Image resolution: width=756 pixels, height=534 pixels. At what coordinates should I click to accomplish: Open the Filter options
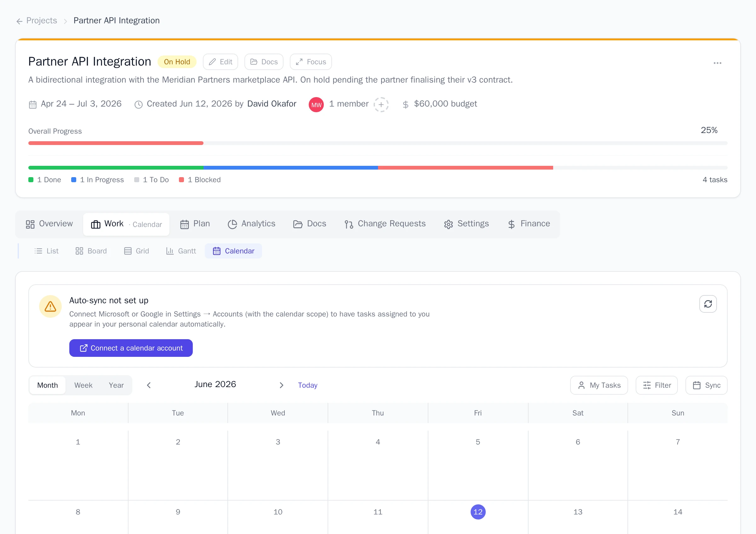656,385
